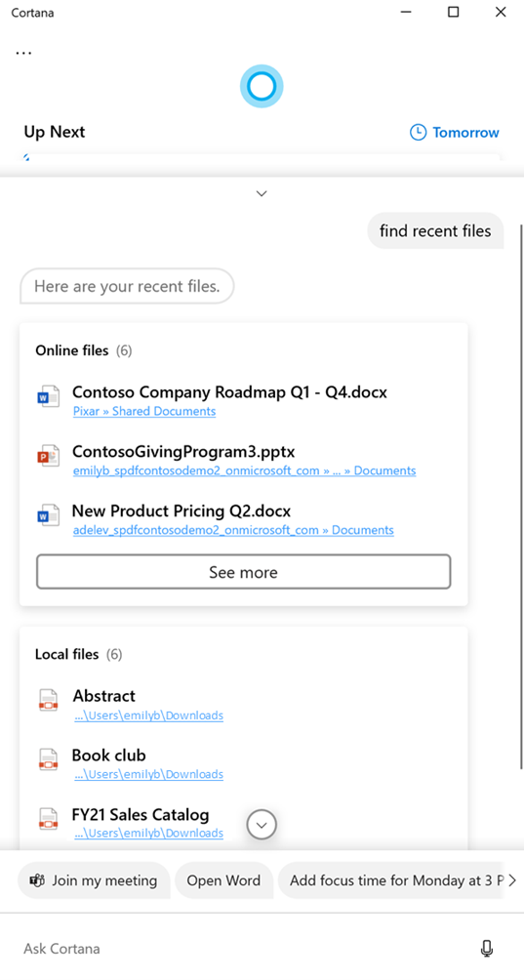Choose the Open Word suggestion chip

[223, 880]
